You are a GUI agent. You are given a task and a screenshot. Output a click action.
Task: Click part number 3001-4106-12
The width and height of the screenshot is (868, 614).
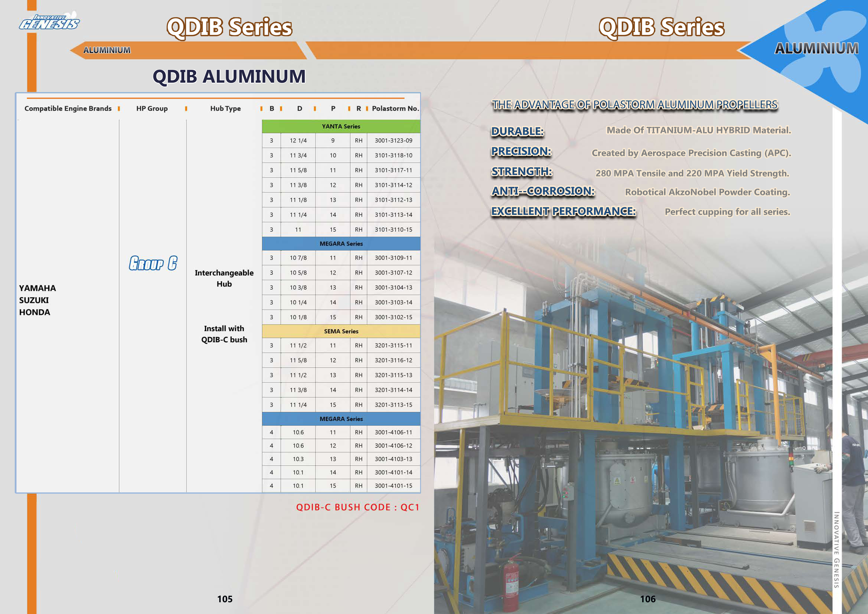[x=394, y=446]
